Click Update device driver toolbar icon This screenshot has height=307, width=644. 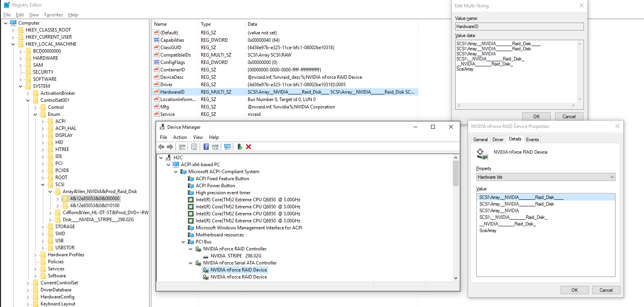click(240, 147)
